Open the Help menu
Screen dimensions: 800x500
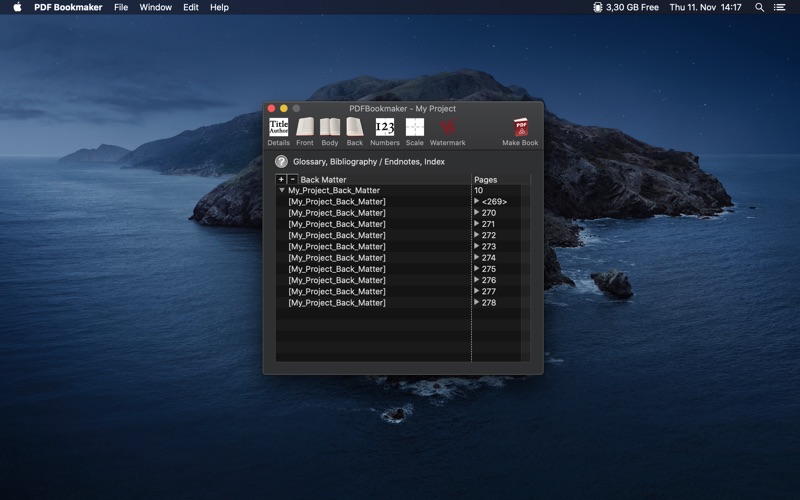click(x=219, y=7)
